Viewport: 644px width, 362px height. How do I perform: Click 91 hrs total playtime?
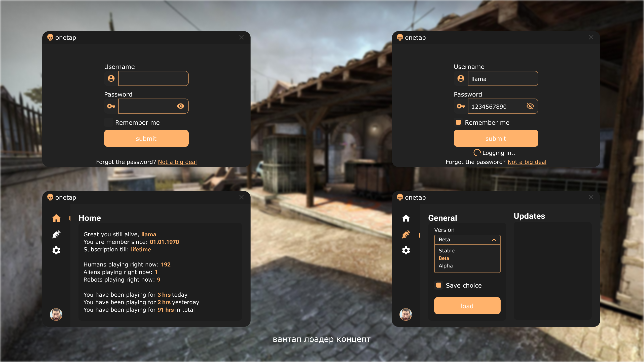tap(166, 310)
